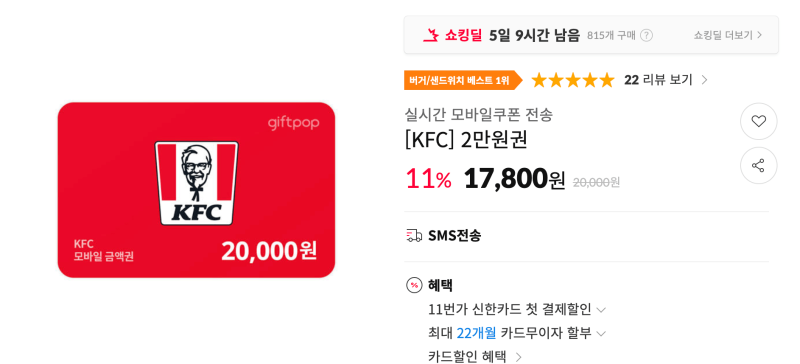800x364 pixels.
Task: Click the percent 혜택 icon
Action: click(x=414, y=285)
